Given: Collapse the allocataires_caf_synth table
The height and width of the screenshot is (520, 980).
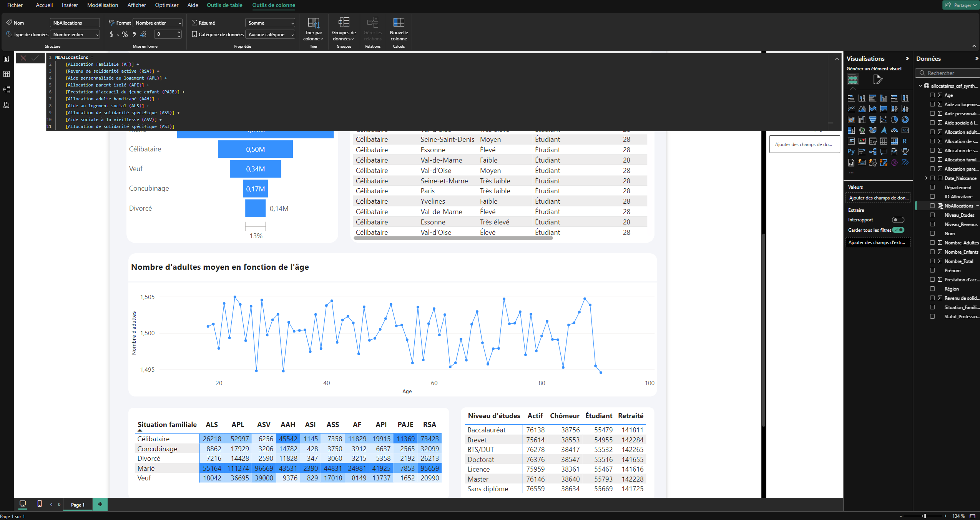Looking at the screenshot, I should [920, 86].
